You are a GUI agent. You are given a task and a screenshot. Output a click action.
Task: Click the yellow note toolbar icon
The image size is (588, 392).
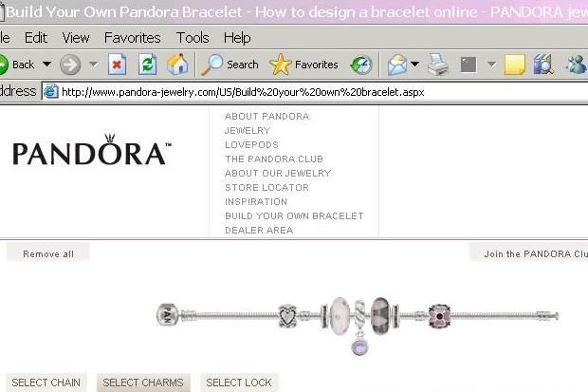pyautogui.click(x=514, y=65)
